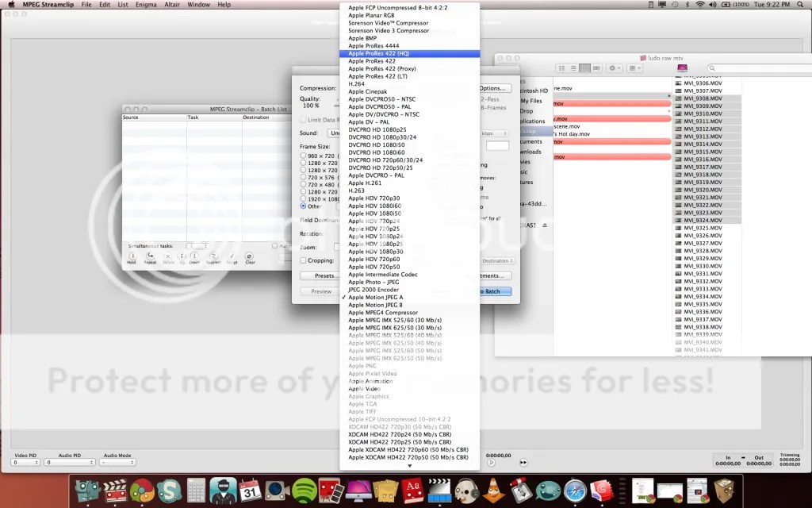Select the 720 × 480 frame size radio
The height and width of the screenshot is (508, 812).
(x=304, y=184)
